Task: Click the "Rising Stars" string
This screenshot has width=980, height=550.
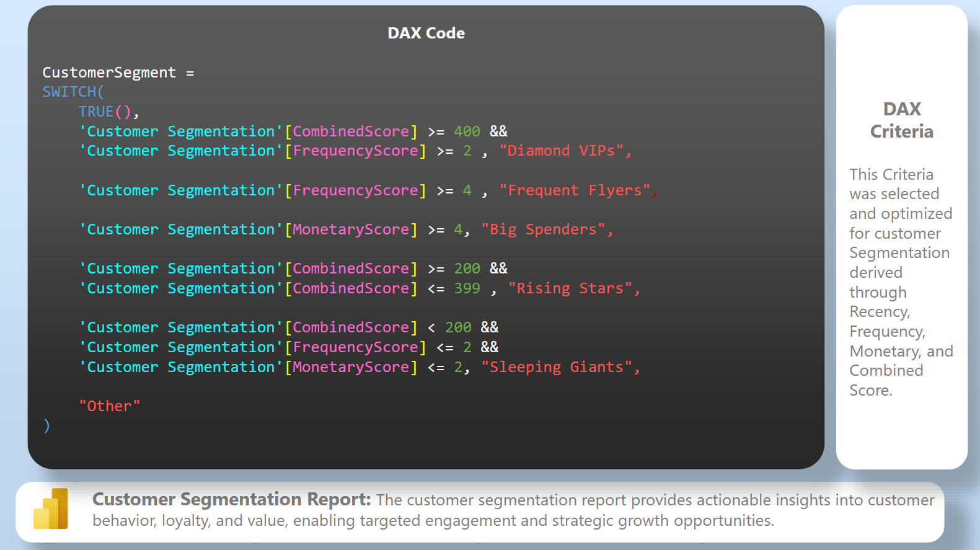Action: [570, 288]
